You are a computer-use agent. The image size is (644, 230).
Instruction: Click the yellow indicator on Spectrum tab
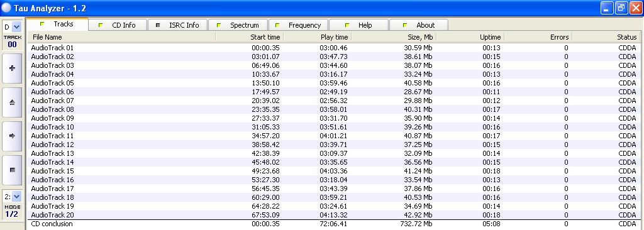(x=218, y=25)
